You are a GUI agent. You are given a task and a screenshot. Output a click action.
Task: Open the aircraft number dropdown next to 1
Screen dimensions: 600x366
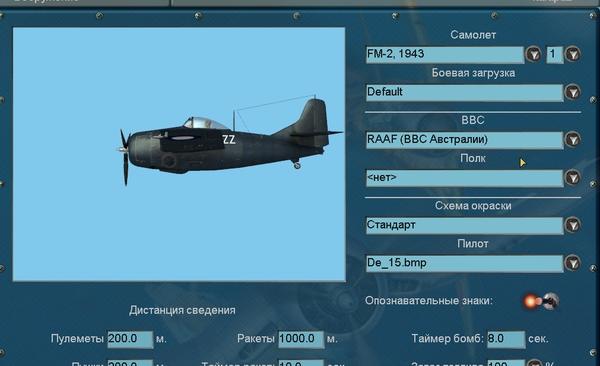(x=573, y=54)
